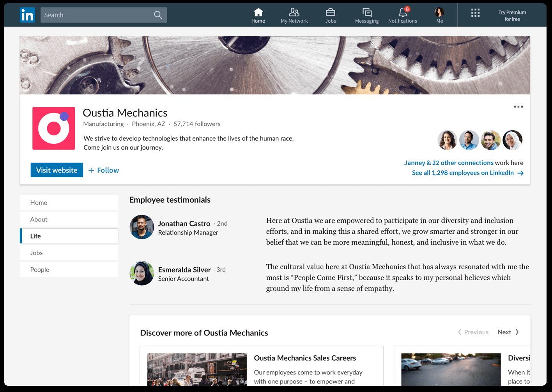The width and height of the screenshot is (552, 392).
Task: Click the LinkedIn logo icon
Action: click(x=27, y=15)
